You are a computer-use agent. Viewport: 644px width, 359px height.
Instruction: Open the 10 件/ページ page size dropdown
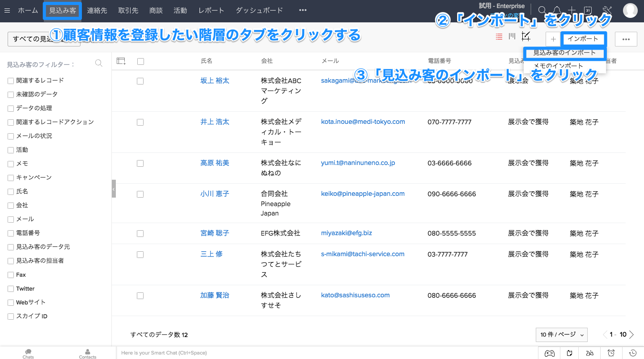pos(562,334)
